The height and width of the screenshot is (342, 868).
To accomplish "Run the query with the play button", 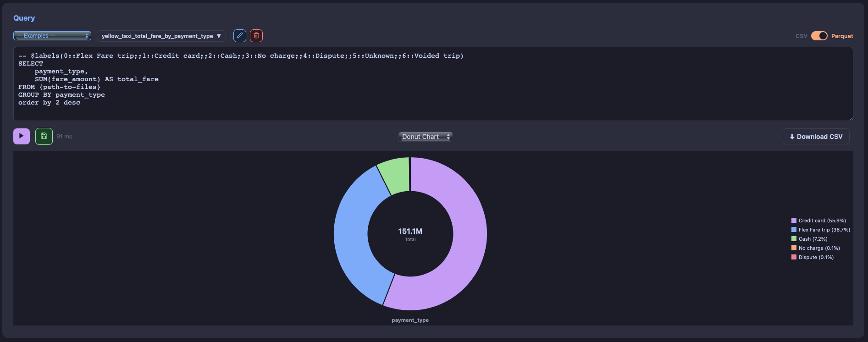I will pyautogui.click(x=22, y=136).
